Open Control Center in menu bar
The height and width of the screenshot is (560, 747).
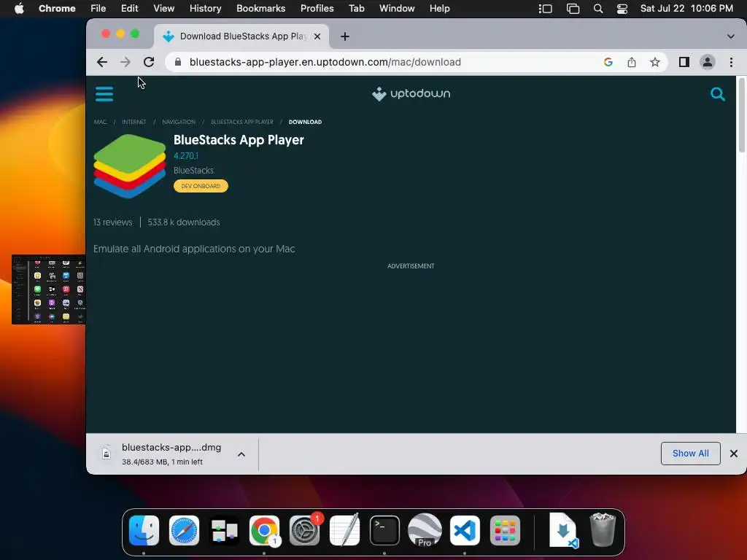click(622, 9)
